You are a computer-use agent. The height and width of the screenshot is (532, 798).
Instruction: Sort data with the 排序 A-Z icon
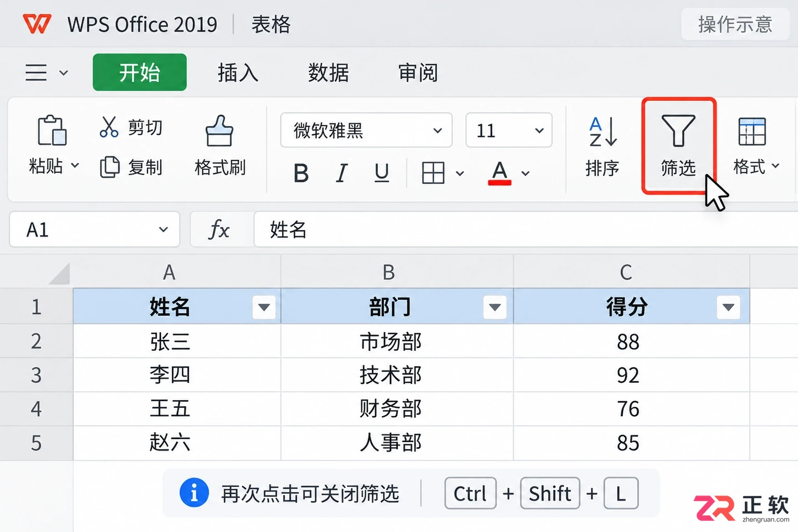point(603,132)
